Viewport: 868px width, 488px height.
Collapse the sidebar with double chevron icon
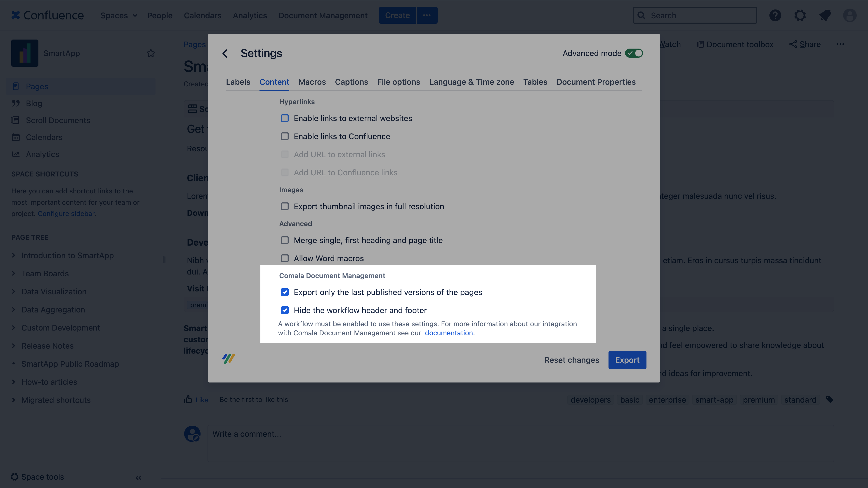click(139, 478)
